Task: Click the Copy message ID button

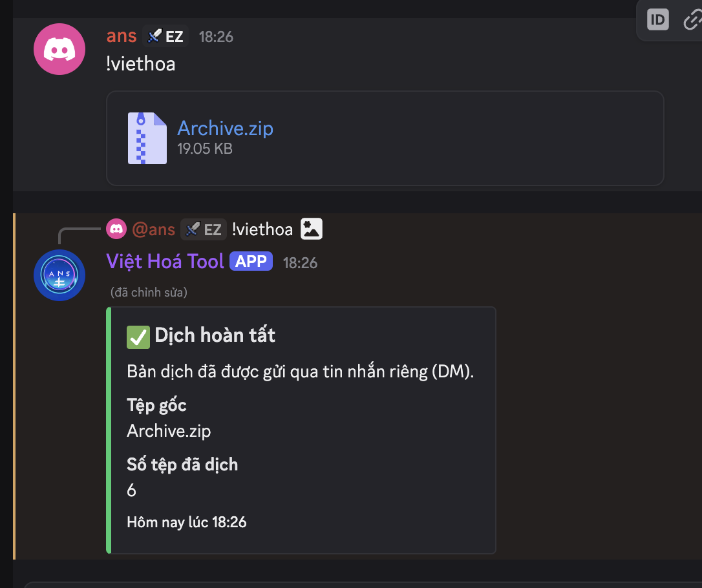Action: (x=657, y=20)
